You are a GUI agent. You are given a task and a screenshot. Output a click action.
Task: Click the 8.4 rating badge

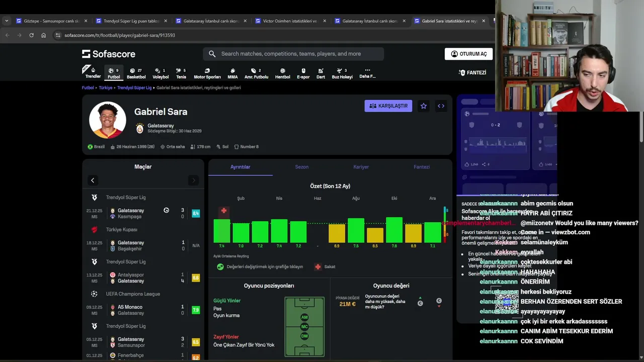coord(196,213)
